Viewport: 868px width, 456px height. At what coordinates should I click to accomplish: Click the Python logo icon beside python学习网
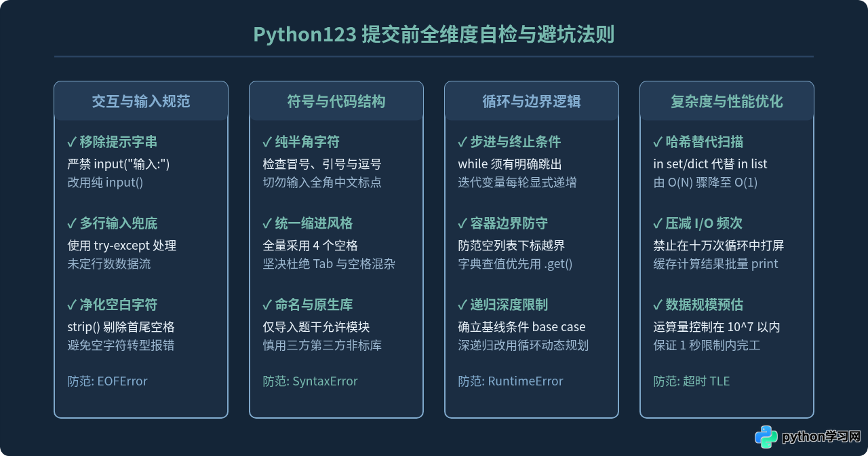click(x=766, y=436)
